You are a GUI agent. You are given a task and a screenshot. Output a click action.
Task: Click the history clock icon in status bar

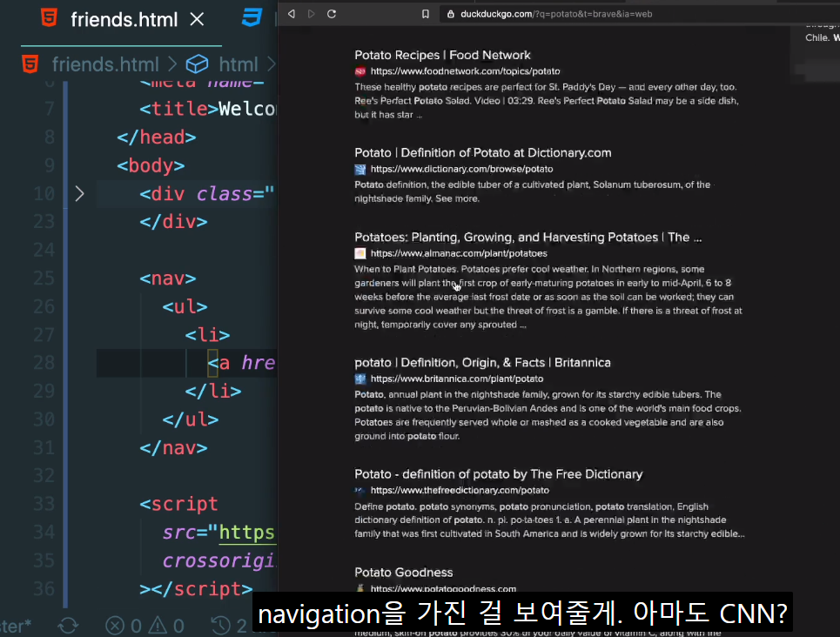[x=221, y=625]
